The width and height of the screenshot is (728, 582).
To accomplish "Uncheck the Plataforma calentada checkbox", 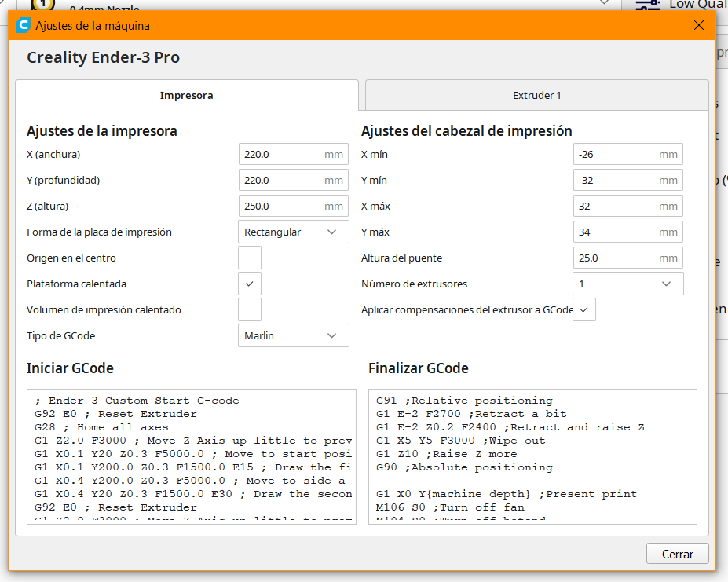I will [x=250, y=284].
